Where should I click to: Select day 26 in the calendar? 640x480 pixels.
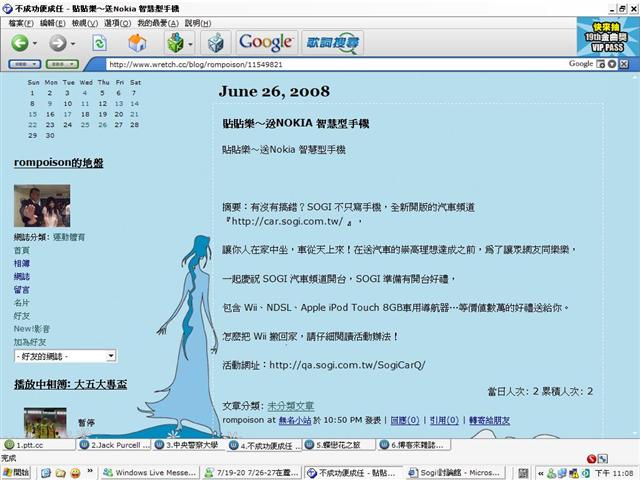102,125
